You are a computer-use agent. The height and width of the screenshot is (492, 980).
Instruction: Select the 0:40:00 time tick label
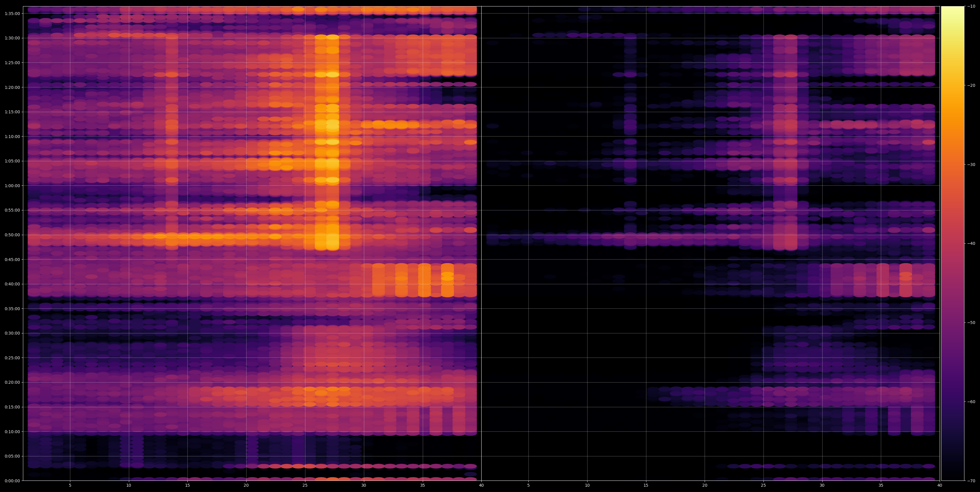point(12,284)
